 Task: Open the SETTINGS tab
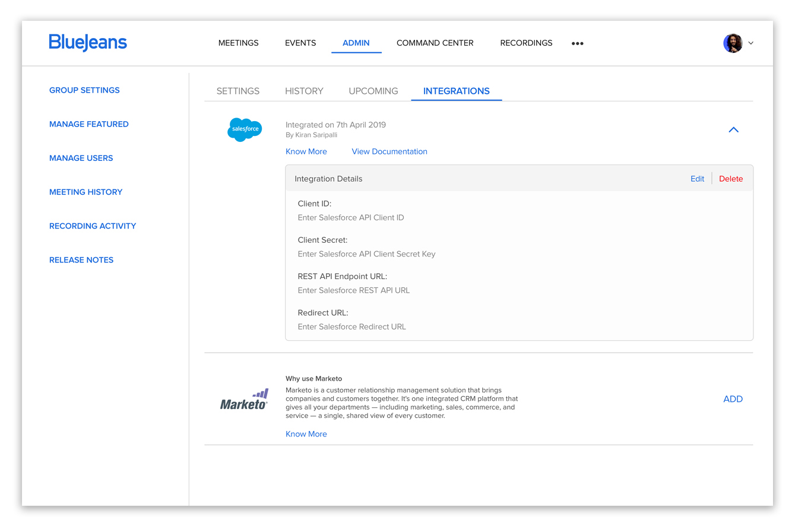point(237,91)
